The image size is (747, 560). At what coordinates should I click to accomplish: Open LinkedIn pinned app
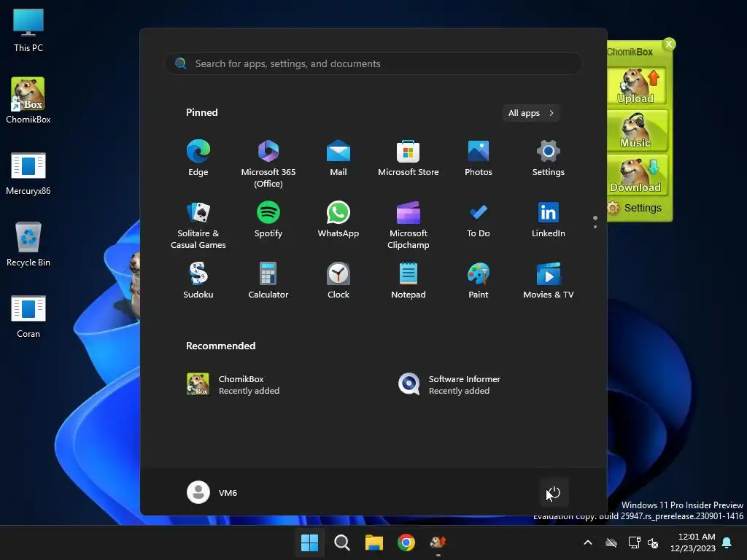(549, 219)
